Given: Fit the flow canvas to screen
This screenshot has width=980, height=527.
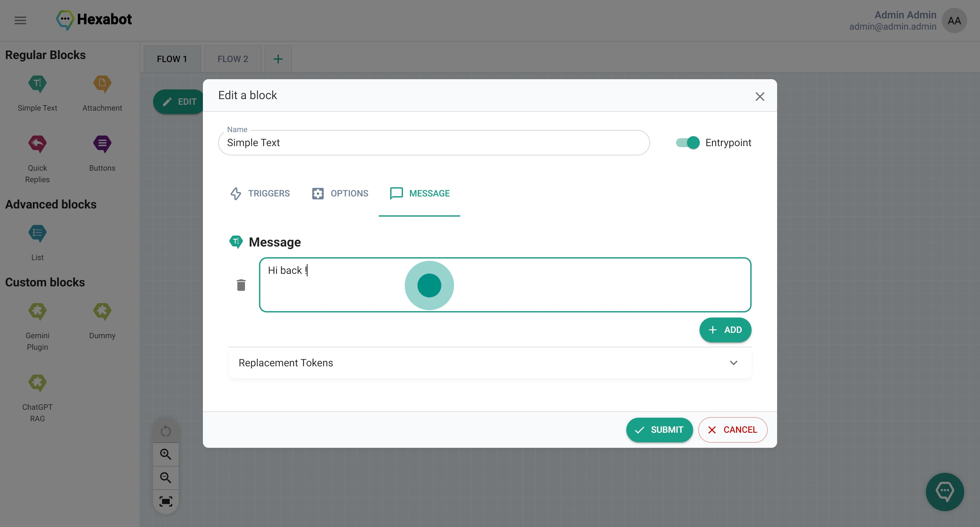Looking at the screenshot, I should point(165,501).
